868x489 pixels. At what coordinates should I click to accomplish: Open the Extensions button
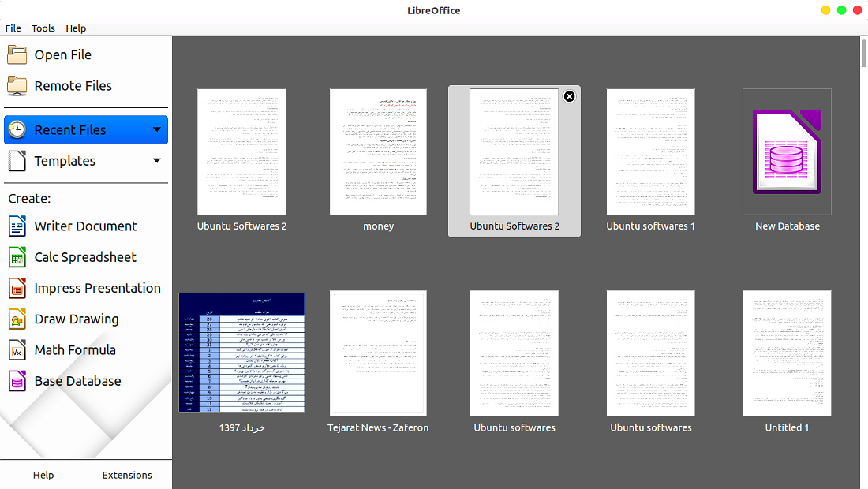(127, 475)
